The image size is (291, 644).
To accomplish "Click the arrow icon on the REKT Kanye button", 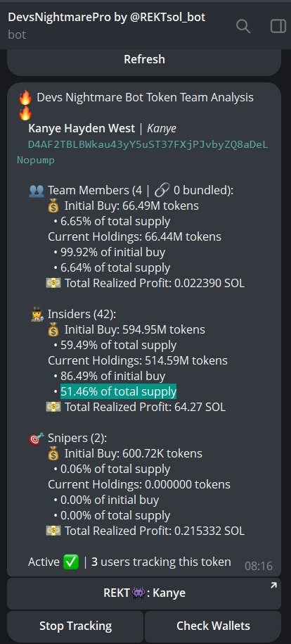I will (273, 586).
